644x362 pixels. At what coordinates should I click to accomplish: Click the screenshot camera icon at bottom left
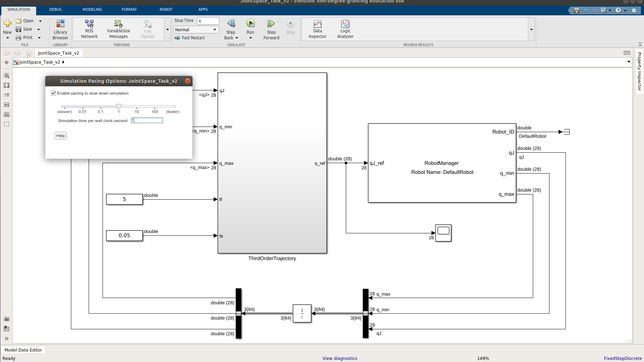[x=7, y=319]
